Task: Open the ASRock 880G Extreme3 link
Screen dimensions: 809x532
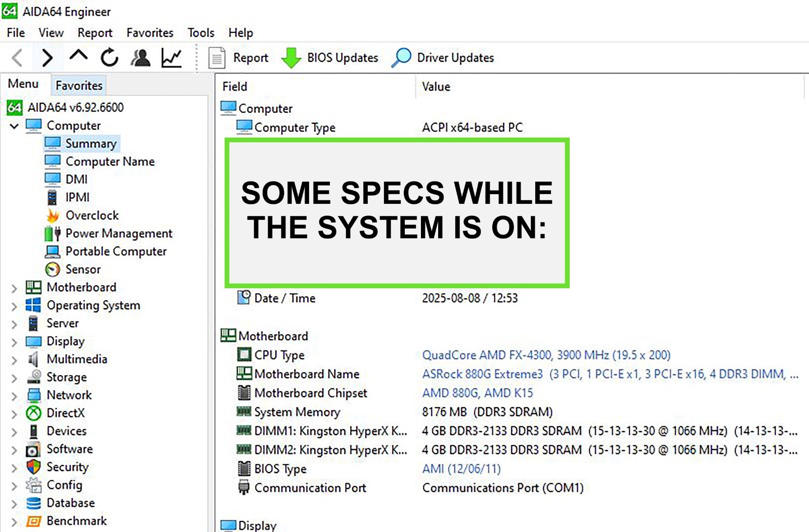Action: pos(611,374)
